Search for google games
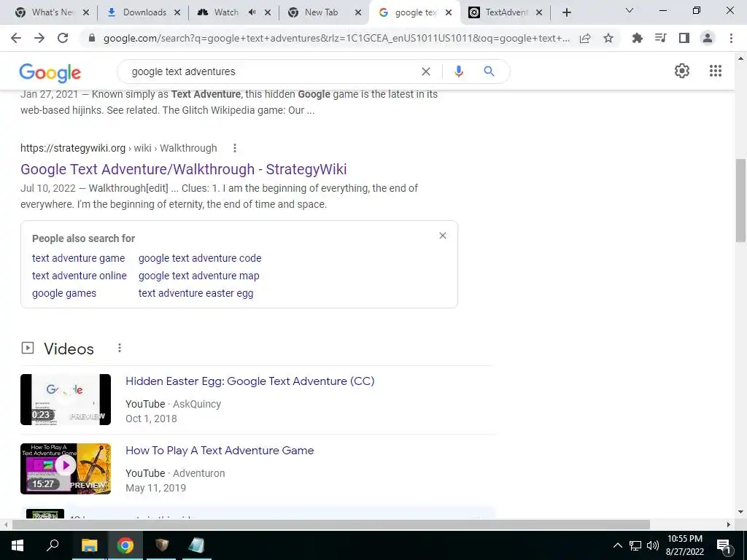Screen dimensions: 747x560 (64, 293)
